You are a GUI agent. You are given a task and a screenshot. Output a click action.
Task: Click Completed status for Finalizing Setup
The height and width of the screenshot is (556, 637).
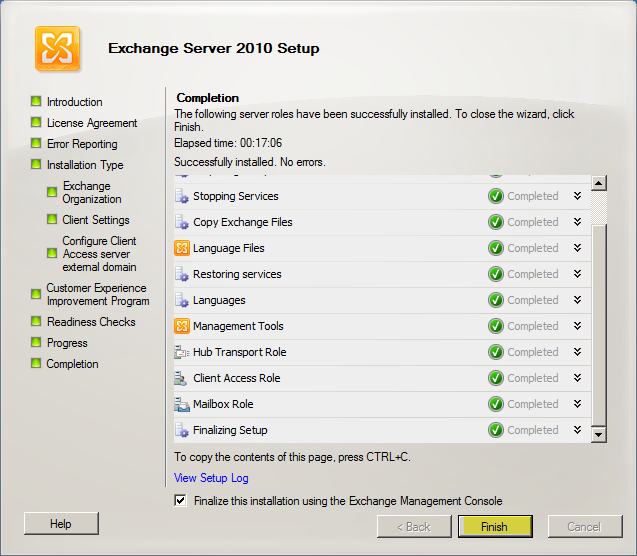pyautogui.click(x=533, y=430)
